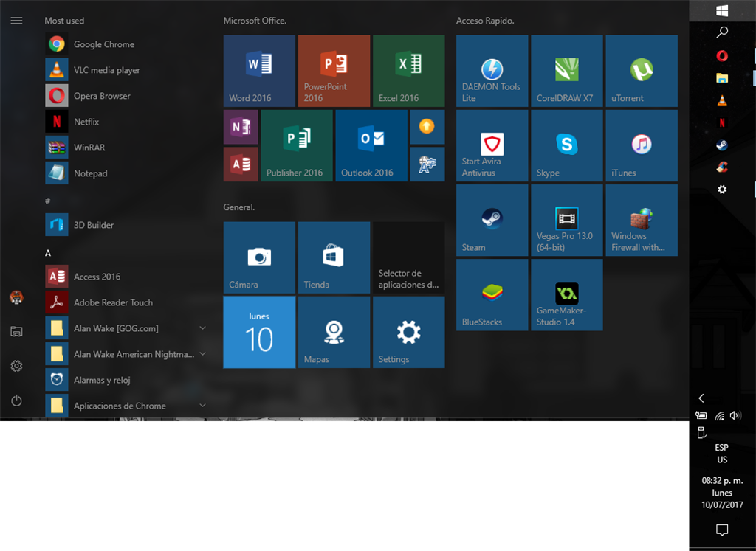756x551 pixels.
Task: Launch the uTorrent tile
Action: click(642, 71)
